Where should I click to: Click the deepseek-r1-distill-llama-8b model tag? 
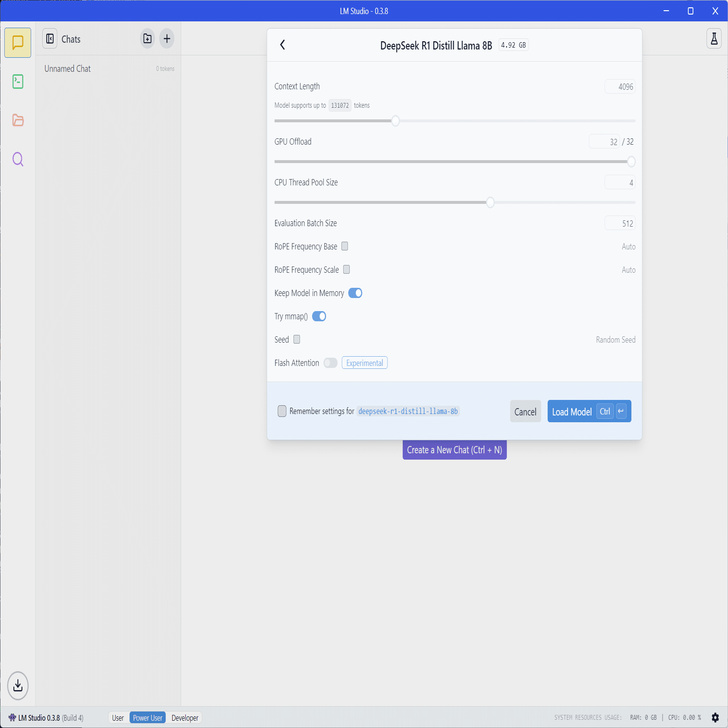pyautogui.click(x=408, y=411)
